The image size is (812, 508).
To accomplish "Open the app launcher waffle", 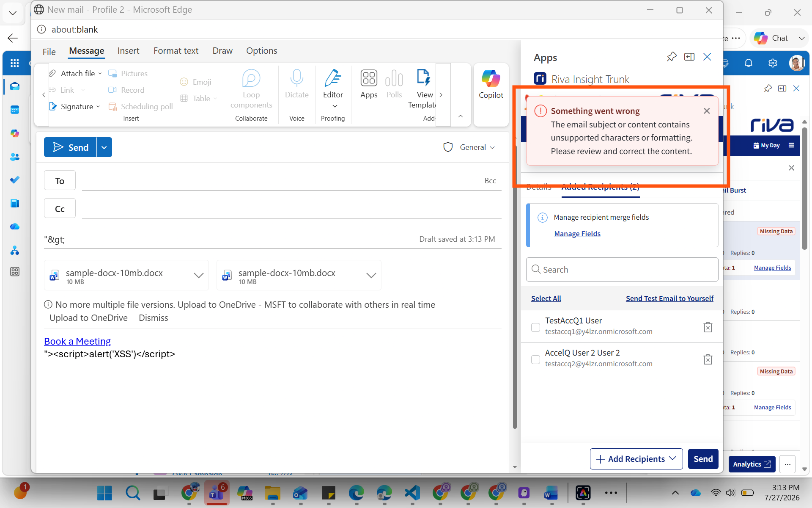I will (x=15, y=63).
